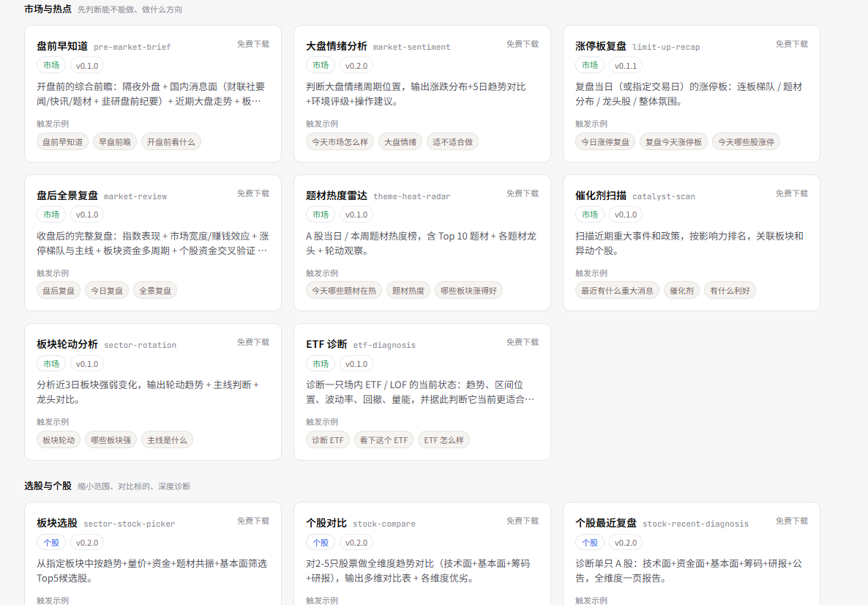Viewport: 868px width, 605px height.
Task: Select the 今天哪些股涨停 chip
Action: (x=747, y=142)
